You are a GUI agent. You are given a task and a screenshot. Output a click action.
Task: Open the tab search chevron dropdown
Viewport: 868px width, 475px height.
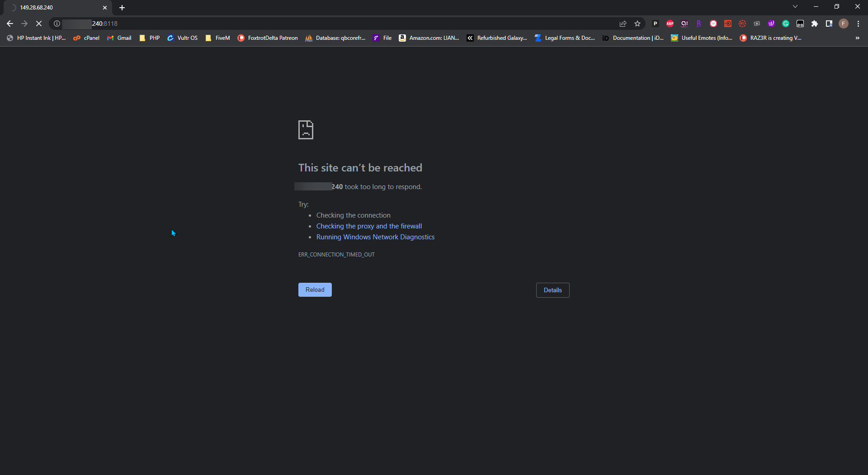[795, 6]
